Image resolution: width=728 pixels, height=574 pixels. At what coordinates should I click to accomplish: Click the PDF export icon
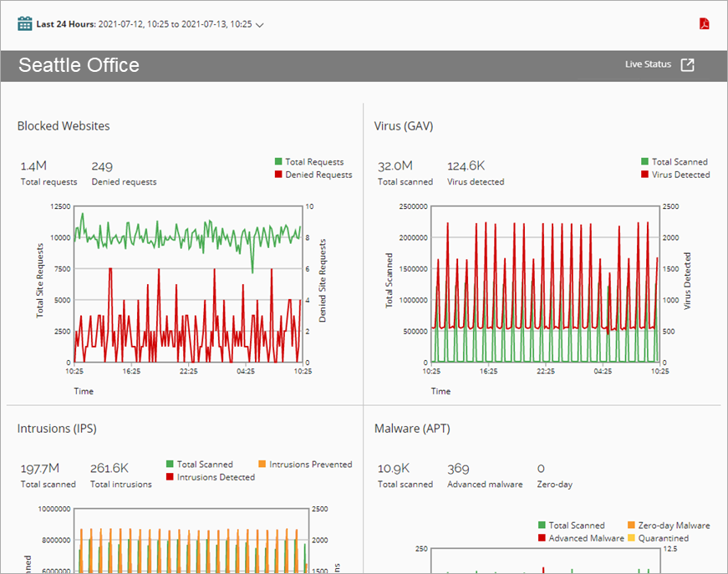[704, 24]
